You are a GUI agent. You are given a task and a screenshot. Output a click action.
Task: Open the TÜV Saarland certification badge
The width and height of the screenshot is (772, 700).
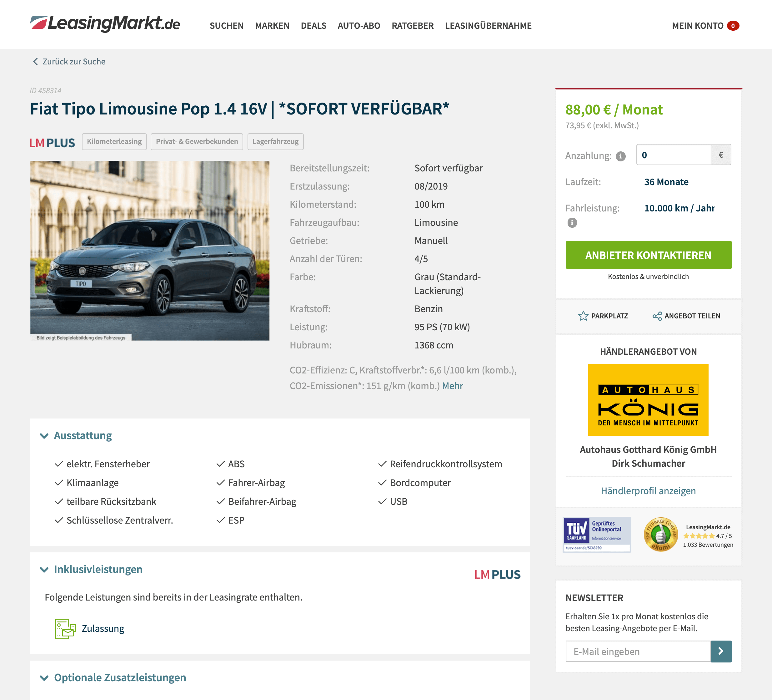[x=597, y=535]
